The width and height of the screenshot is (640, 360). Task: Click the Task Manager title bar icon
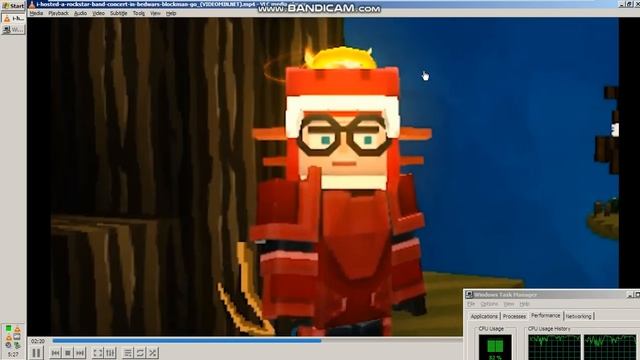click(469, 295)
